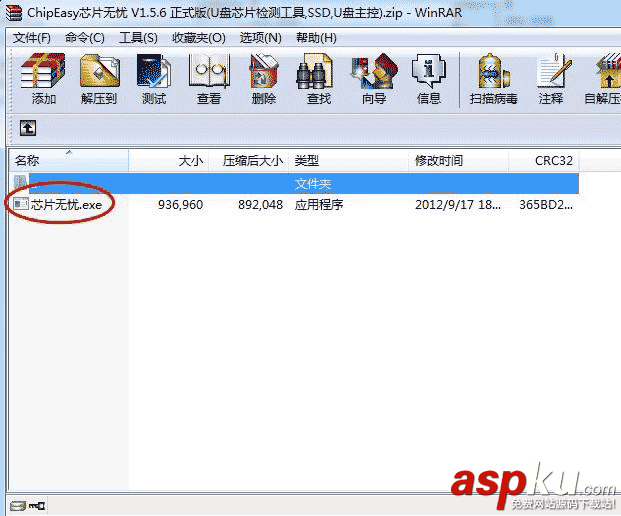Click the 应用程序 type cell
The height and width of the screenshot is (516, 621).
pos(319,205)
